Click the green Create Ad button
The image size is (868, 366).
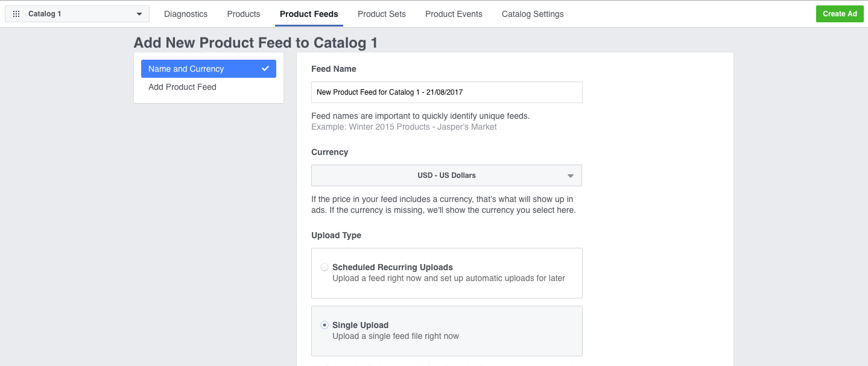pos(840,14)
